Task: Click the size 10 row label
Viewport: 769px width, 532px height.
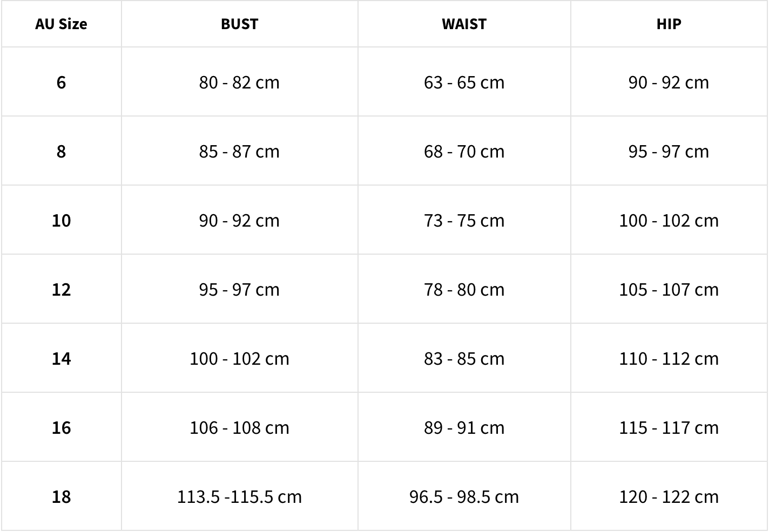Action: [x=61, y=220]
